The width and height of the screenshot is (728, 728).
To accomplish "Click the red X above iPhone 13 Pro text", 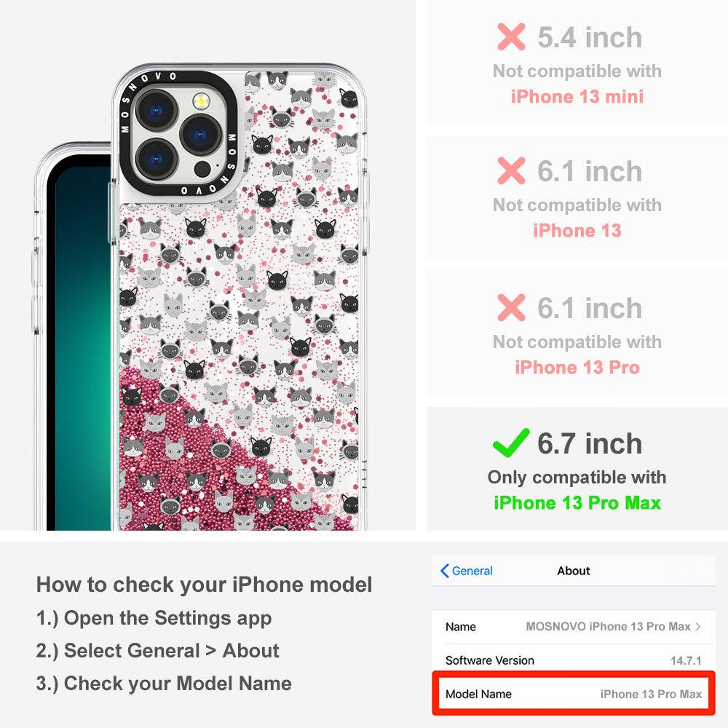I will point(511,307).
